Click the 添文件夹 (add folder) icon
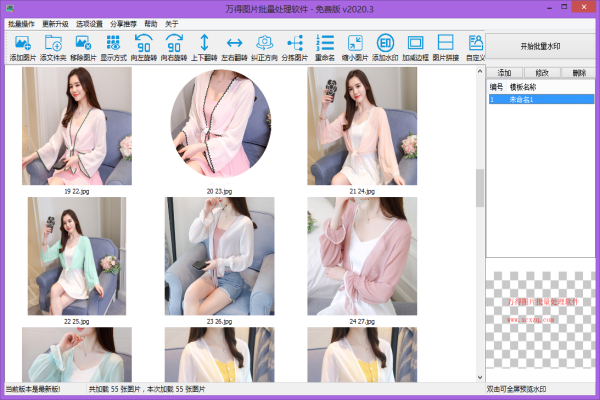600x400 pixels. click(x=53, y=45)
